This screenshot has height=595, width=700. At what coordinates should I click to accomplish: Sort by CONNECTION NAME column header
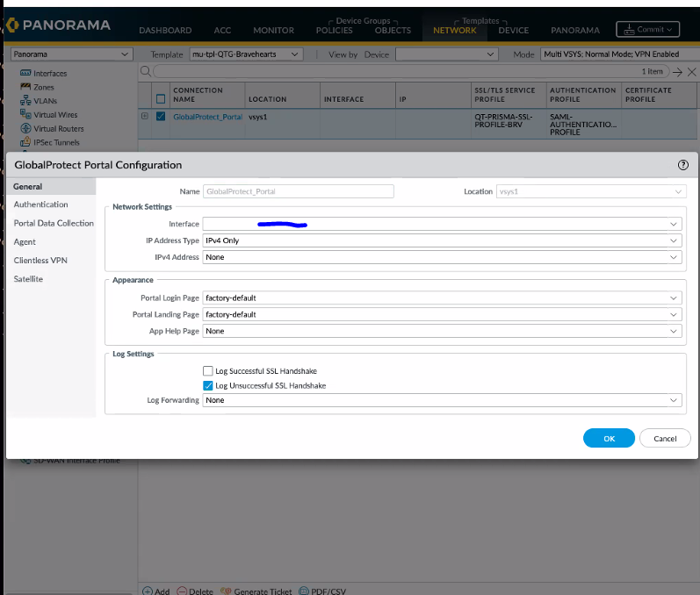tap(206, 95)
